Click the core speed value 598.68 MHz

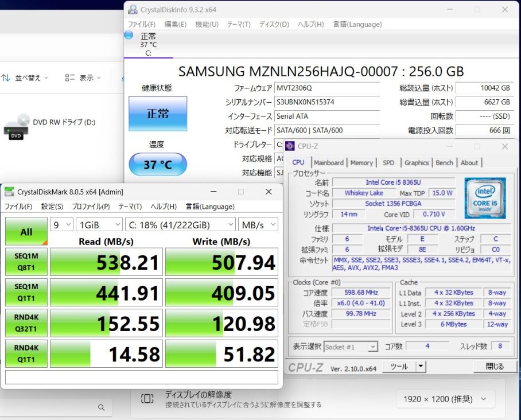click(x=361, y=293)
